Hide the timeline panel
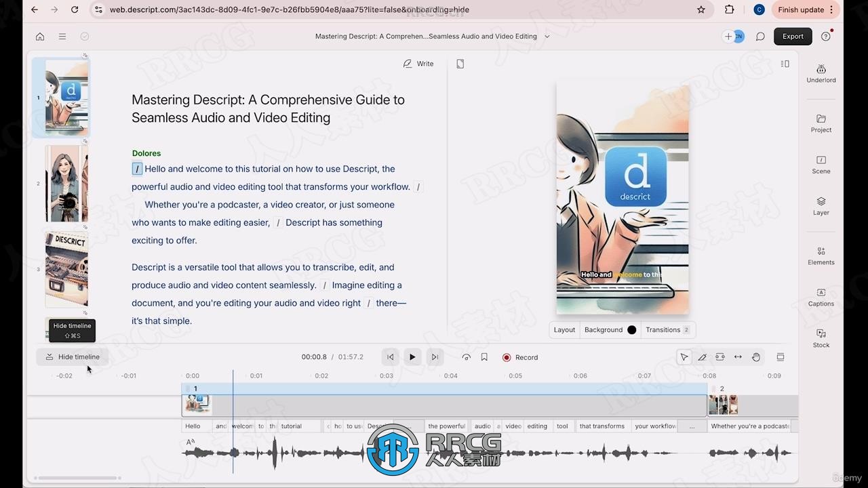868x488 pixels. pos(73,357)
